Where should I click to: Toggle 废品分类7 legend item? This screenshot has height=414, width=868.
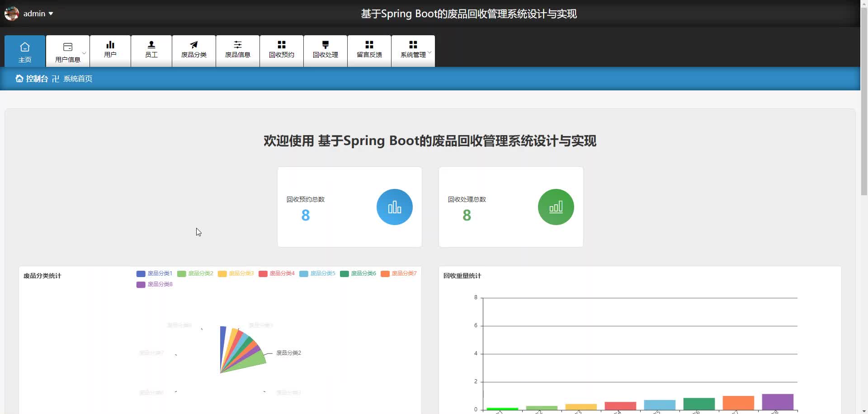pos(398,273)
